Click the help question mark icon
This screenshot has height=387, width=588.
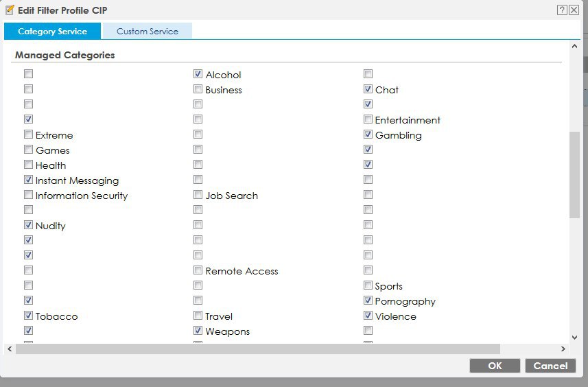[562, 10]
